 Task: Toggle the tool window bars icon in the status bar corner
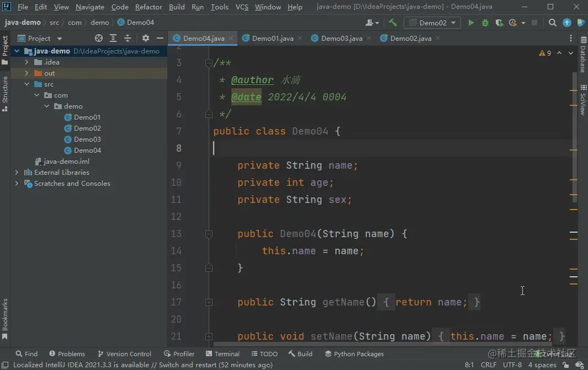coord(5,364)
